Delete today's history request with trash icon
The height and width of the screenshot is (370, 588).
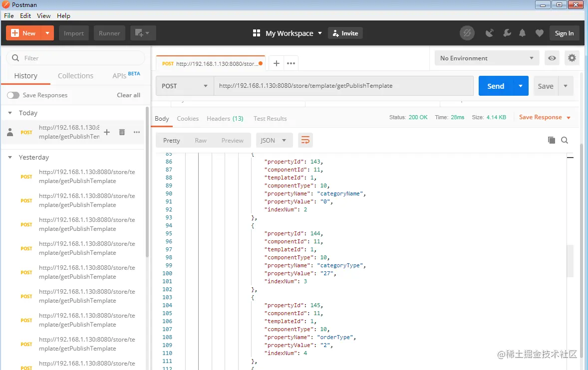[x=122, y=132]
